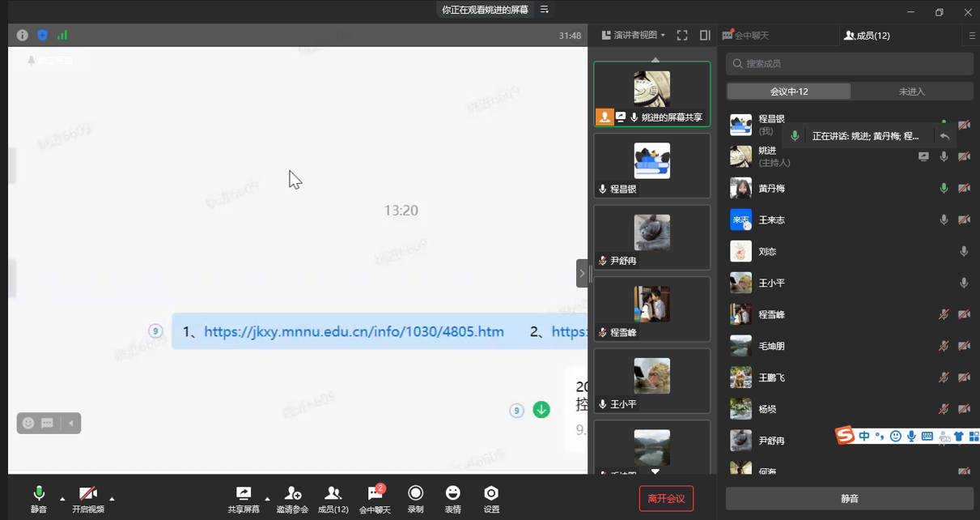This screenshot has width=980, height=520.
Task: Toggle the side panel layout icon
Action: tap(705, 36)
